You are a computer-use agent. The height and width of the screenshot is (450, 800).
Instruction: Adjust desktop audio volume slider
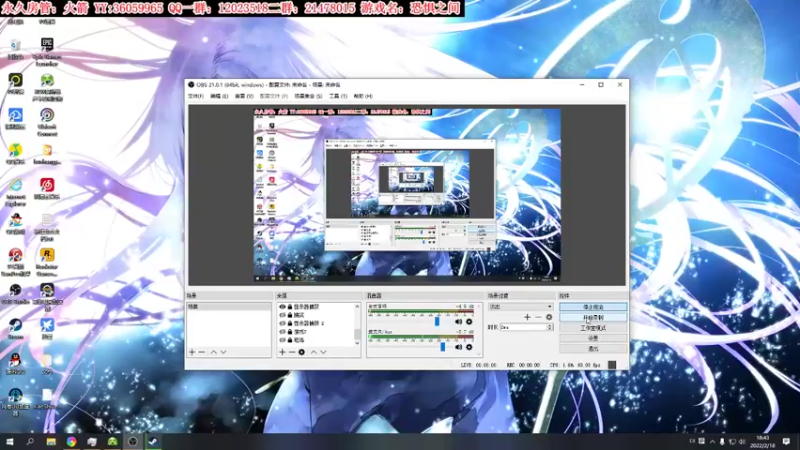(437, 321)
